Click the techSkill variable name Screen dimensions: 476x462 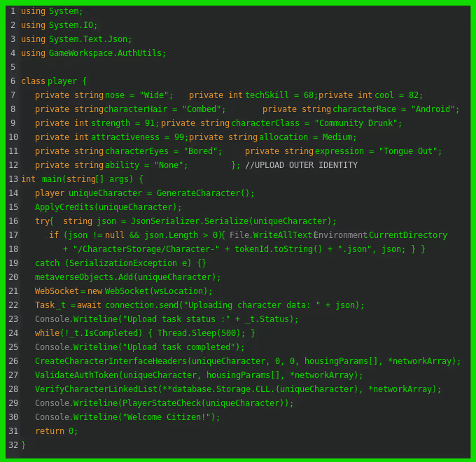tap(267, 95)
